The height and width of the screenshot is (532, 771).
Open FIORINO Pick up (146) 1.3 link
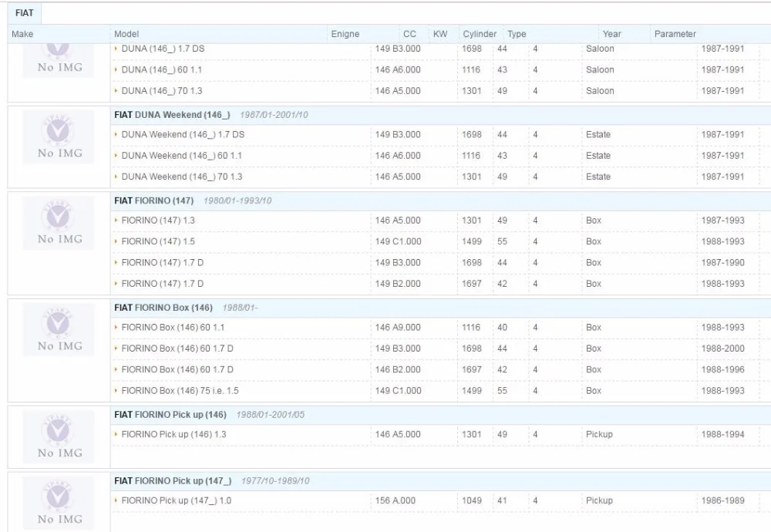[x=173, y=435]
